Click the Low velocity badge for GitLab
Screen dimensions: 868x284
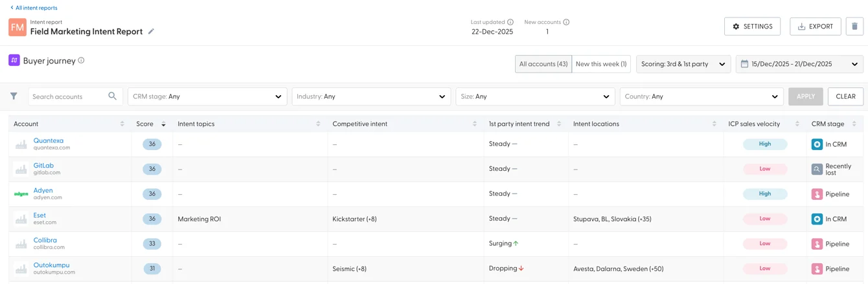pos(765,169)
